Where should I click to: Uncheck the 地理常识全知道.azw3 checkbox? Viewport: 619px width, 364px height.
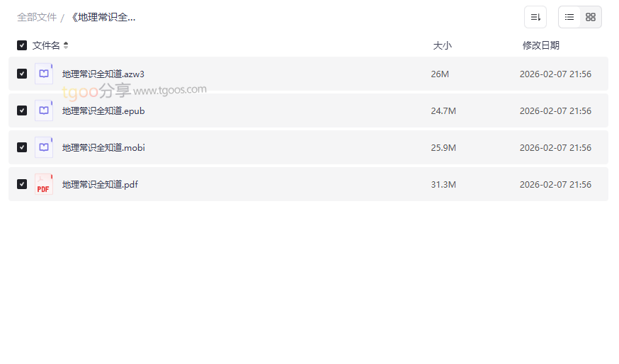(22, 74)
